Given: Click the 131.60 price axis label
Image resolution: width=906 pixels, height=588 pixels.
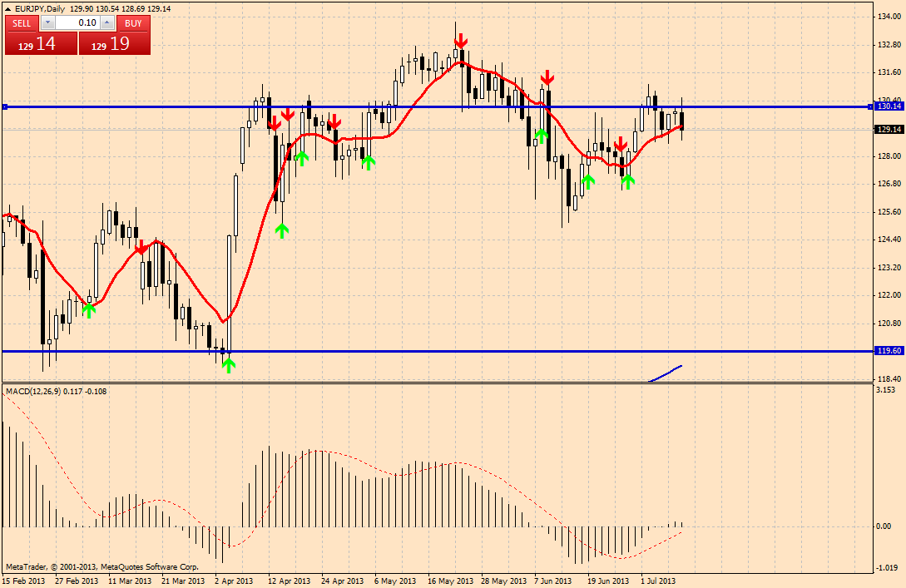Looking at the screenshot, I should point(889,72).
